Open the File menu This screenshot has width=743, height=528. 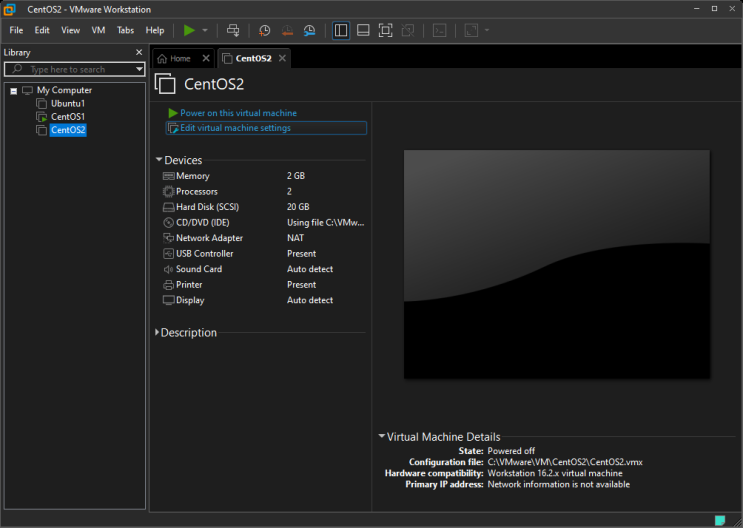(16, 30)
